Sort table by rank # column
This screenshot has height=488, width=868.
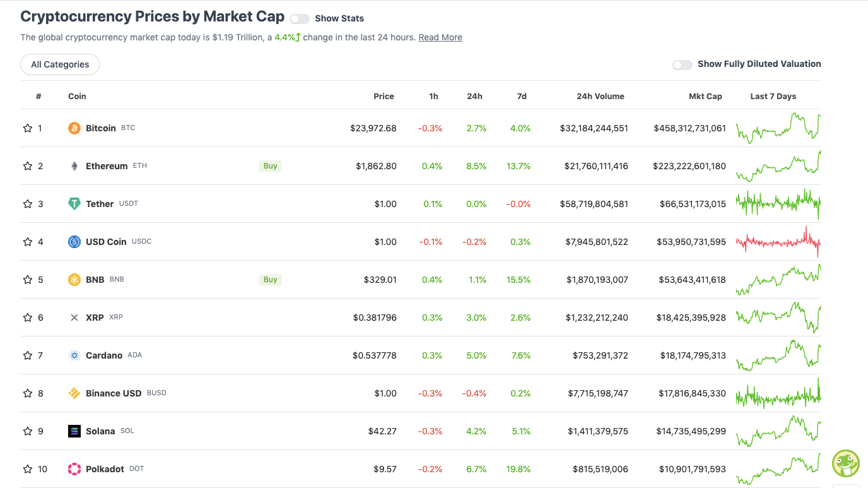[x=38, y=97]
